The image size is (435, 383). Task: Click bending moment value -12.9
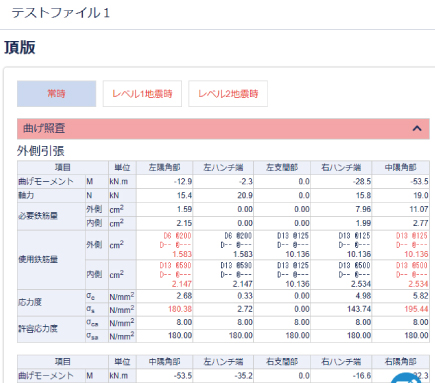(x=183, y=182)
